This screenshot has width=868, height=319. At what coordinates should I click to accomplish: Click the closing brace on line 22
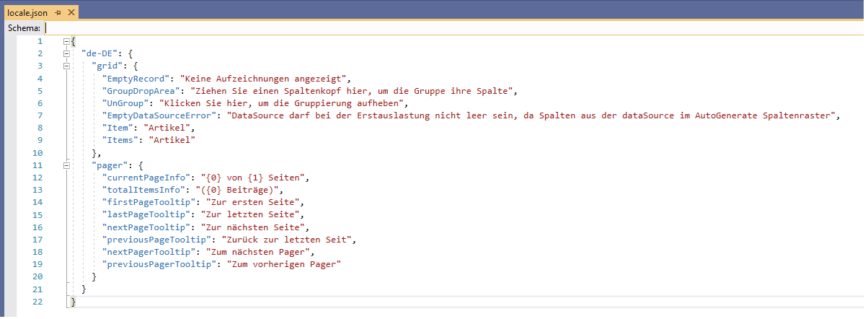point(73,301)
